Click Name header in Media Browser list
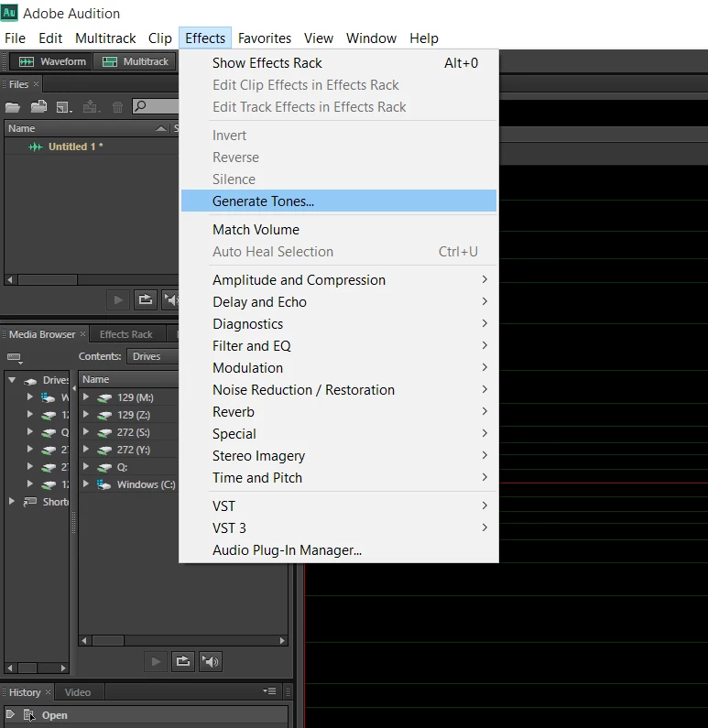This screenshot has width=708, height=728. [x=95, y=379]
